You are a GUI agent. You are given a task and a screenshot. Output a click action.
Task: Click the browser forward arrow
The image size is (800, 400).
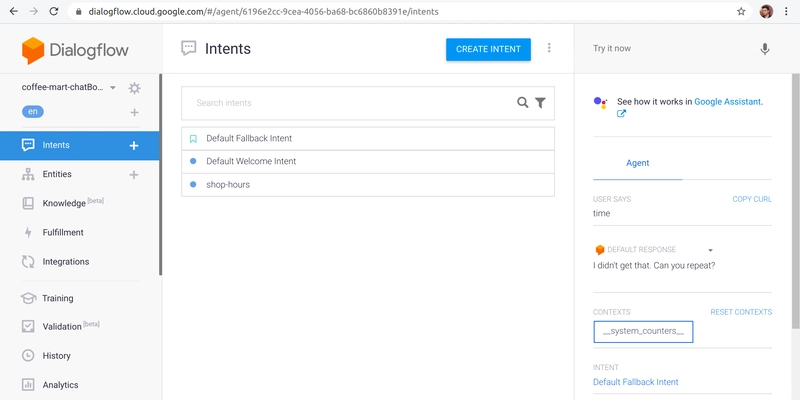pos(34,11)
